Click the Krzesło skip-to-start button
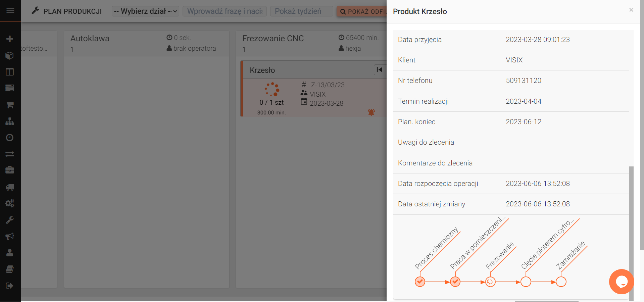Image resolution: width=644 pixels, height=302 pixels. point(379,70)
